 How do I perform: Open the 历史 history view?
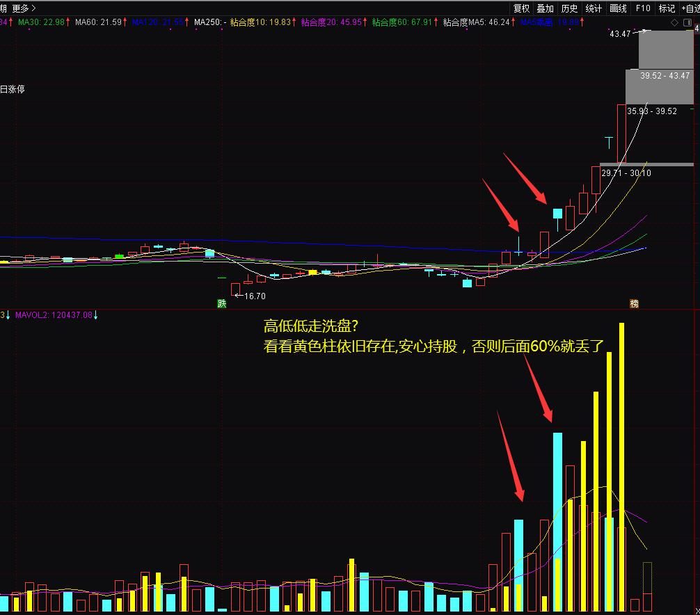[x=569, y=8]
